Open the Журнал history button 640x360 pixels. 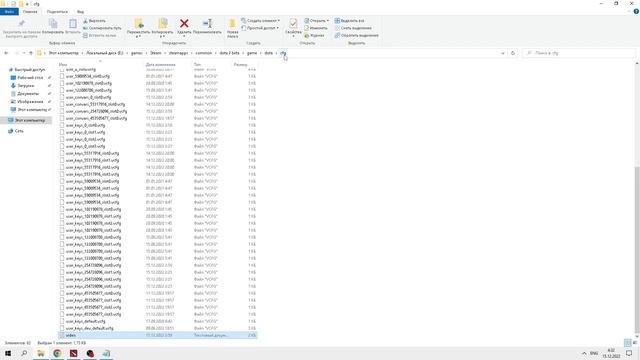coord(314,36)
